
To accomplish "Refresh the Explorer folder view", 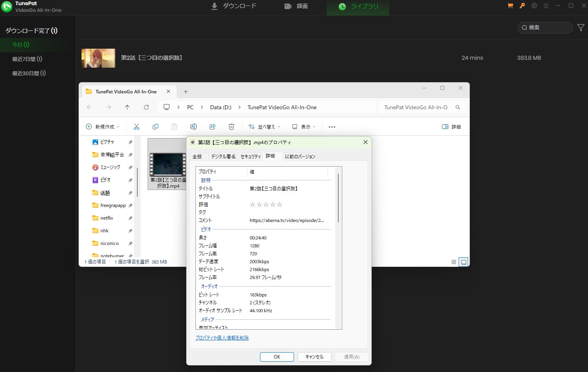I will pos(146,107).
